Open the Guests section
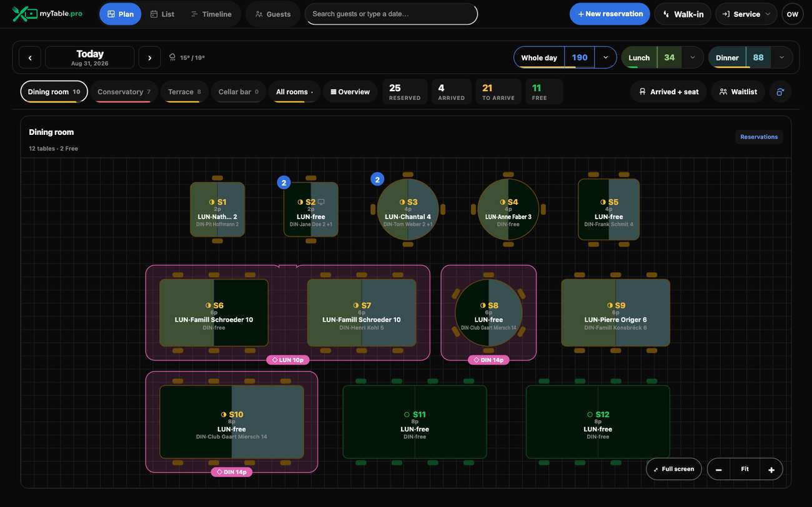This screenshot has width=812, height=507. (x=272, y=14)
